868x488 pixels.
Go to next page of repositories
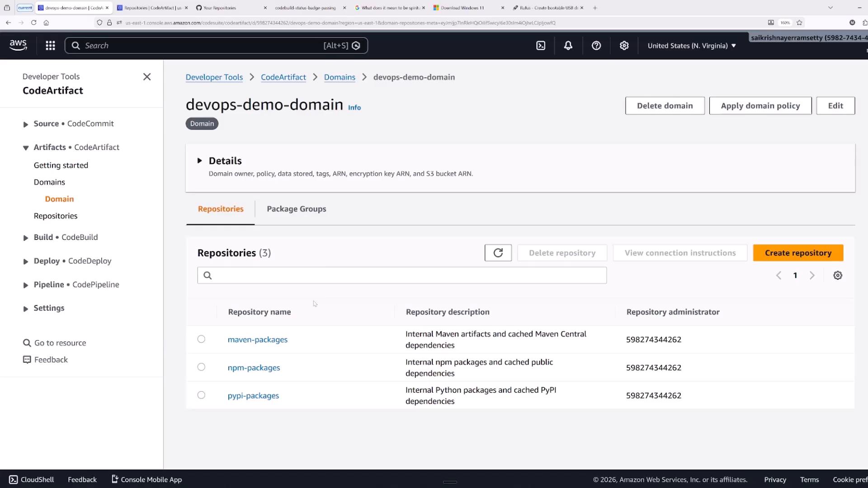click(812, 276)
